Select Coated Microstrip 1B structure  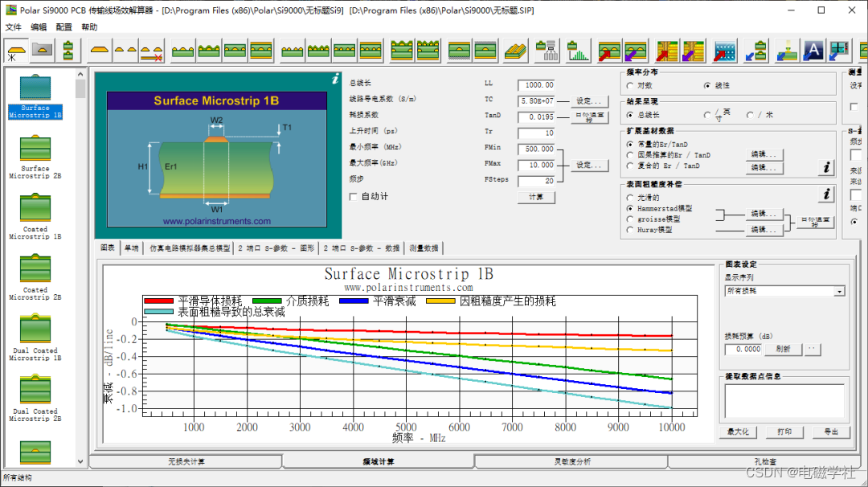(35, 217)
